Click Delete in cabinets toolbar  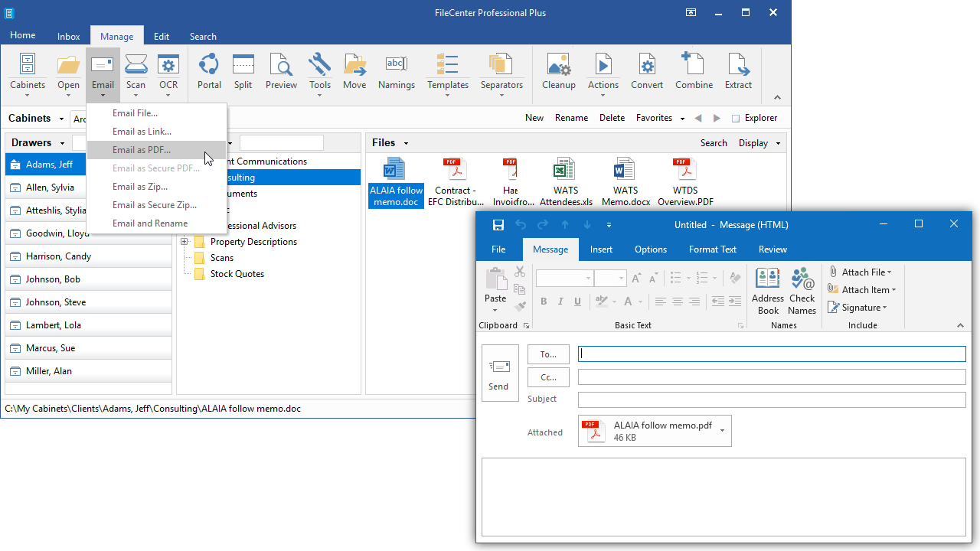click(612, 118)
